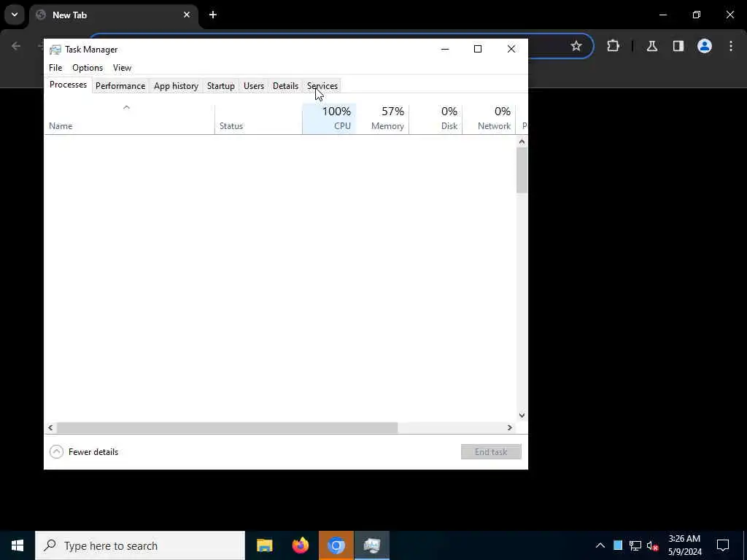747x560 pixels.
Task: Sort processes by the Name column
Action: point(130,119)
